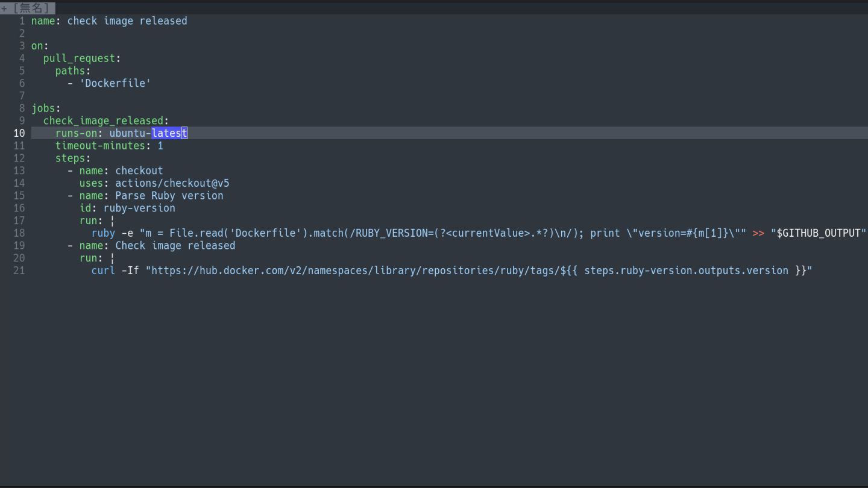
Task: Place cursor on 'check image released' workflow name
Action: [127, 21]
